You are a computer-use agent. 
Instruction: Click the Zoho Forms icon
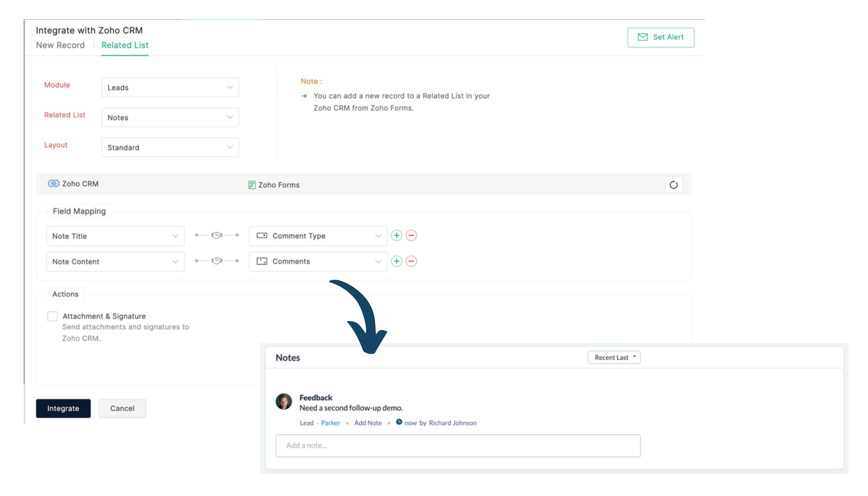coord(252,185)
